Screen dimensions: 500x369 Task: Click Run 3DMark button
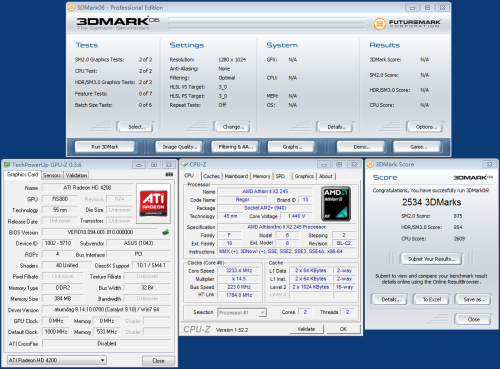click(105, 147)
